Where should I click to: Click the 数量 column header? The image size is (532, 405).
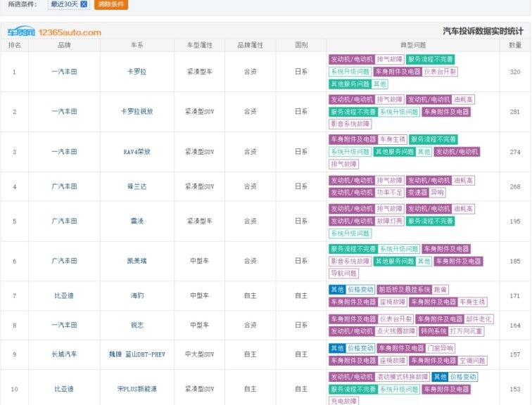tap(515, 45)
